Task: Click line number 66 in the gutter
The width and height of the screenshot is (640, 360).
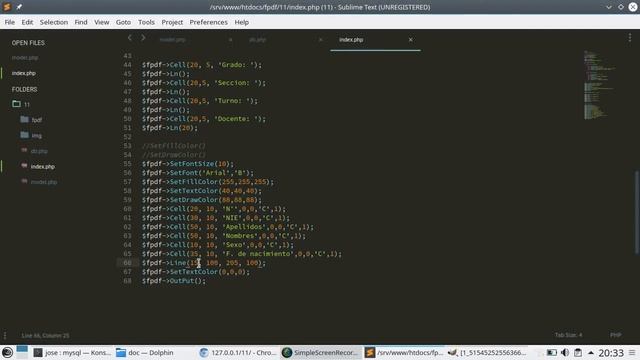Action: tap(127, 263)
